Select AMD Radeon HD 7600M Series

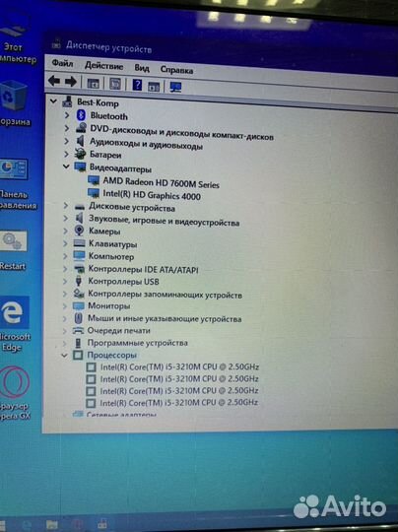click(x=162, y=182)
